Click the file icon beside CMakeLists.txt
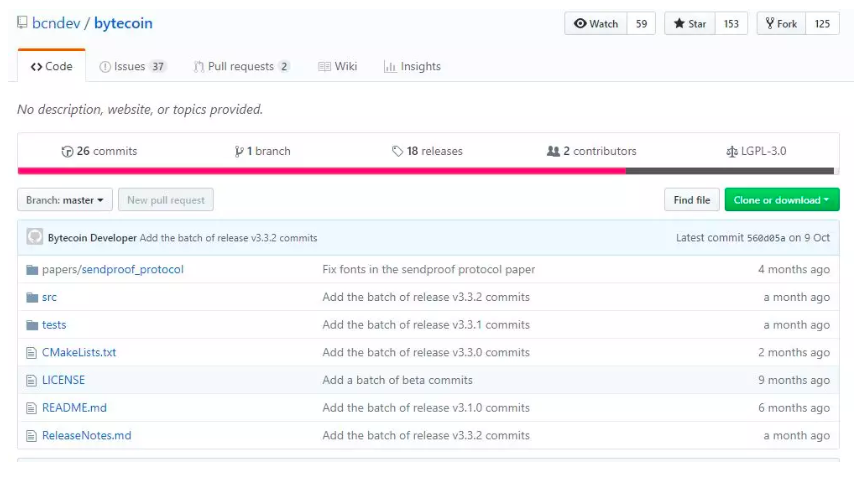The height and width of the screenshot is (484, 865). [x=31, y=353]
